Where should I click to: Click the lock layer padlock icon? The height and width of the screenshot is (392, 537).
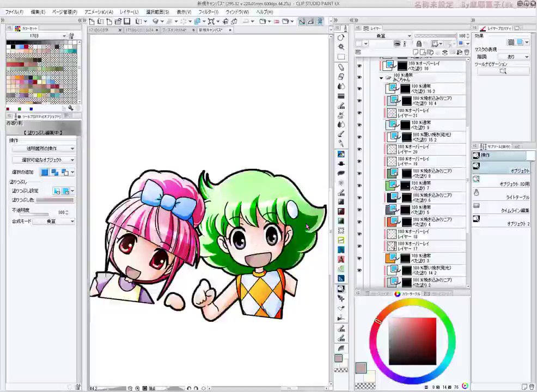(x=419, y=44)
